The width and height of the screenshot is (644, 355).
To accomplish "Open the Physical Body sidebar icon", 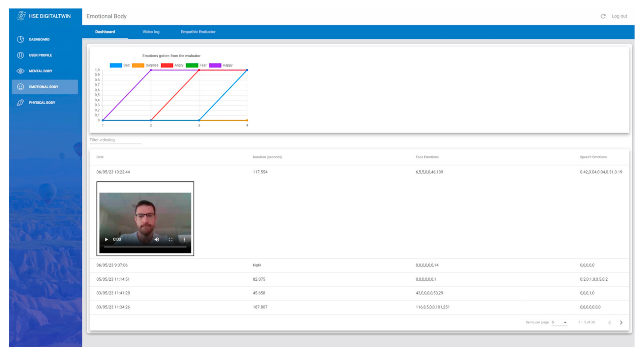I will point(21,103).
